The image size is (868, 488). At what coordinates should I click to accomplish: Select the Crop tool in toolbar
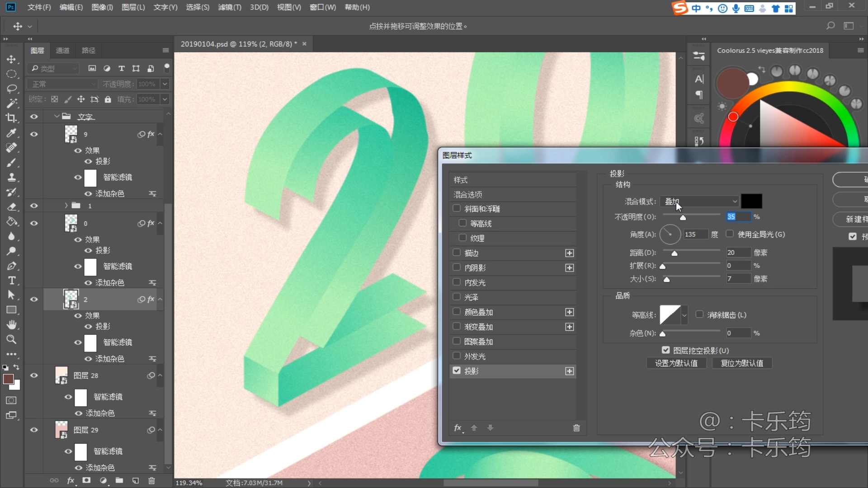click(11, 118)
